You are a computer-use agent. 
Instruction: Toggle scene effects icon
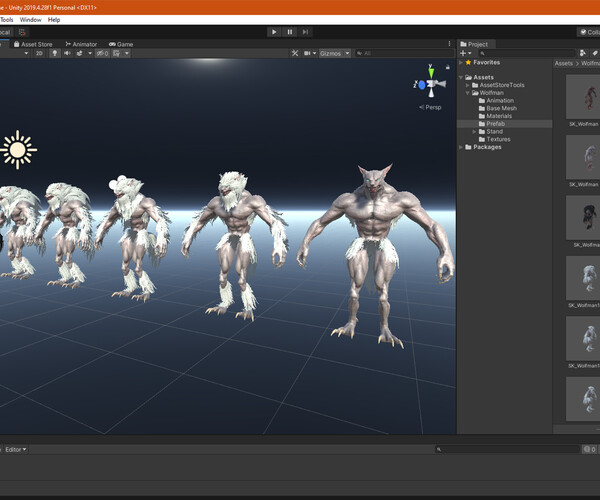pyautogui.click(x=80, y=54)
